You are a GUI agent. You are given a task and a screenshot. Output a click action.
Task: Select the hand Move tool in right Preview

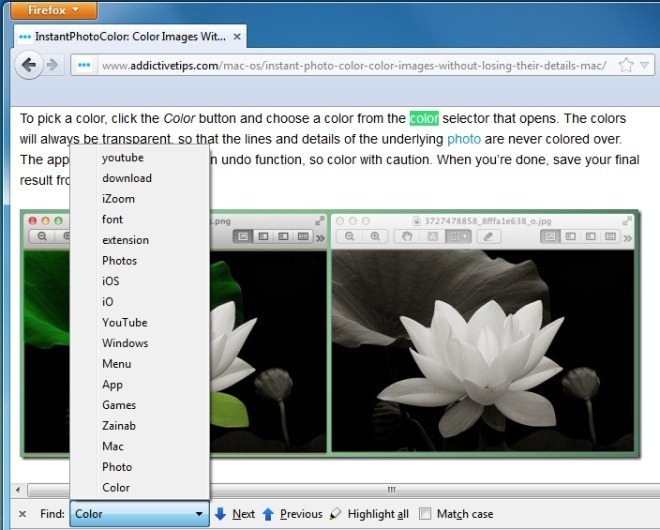tap(407, 236)
